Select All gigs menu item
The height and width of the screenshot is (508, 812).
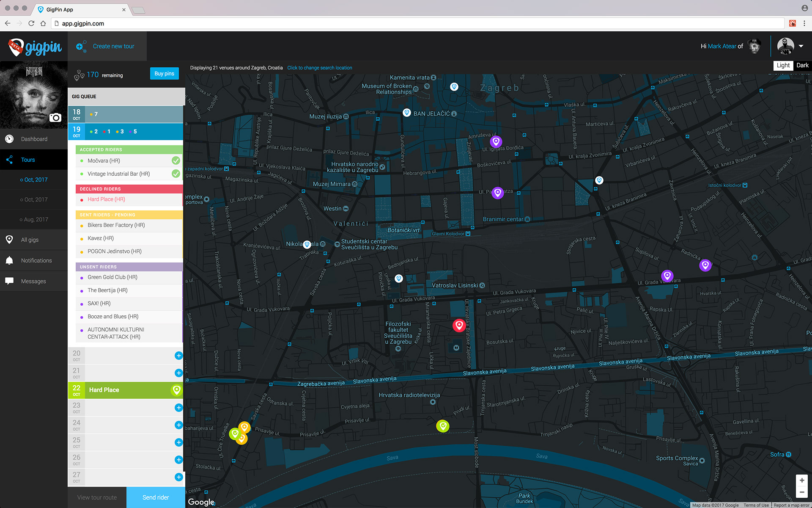pos(30,240)
